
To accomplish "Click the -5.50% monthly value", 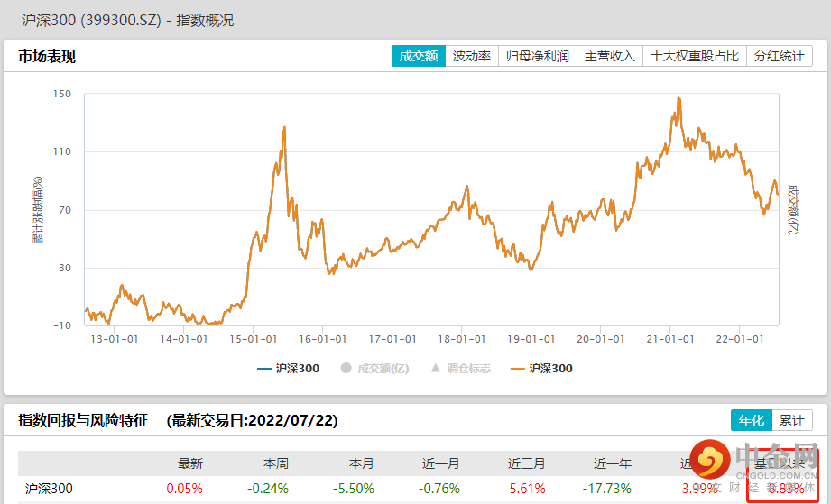I will [354, 488].
